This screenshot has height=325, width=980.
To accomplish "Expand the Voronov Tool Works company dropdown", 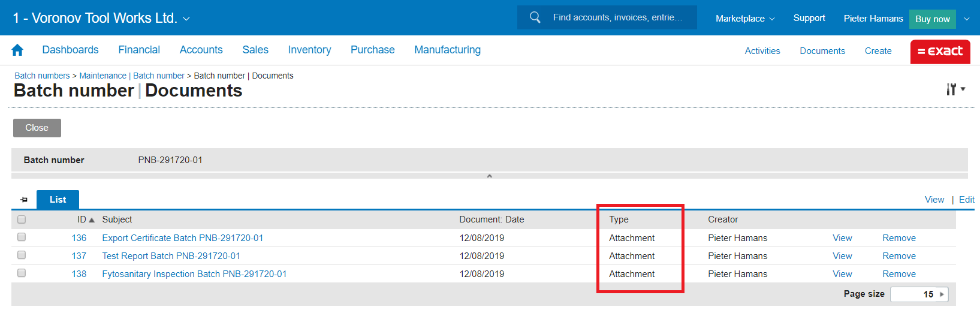I will point(186,19).
